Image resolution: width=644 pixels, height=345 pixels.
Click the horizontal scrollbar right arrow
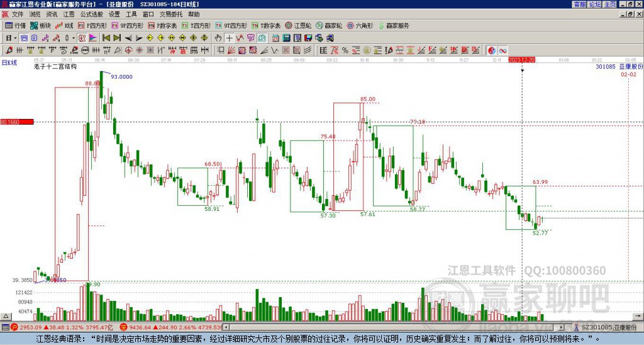(x=562, y=327)
